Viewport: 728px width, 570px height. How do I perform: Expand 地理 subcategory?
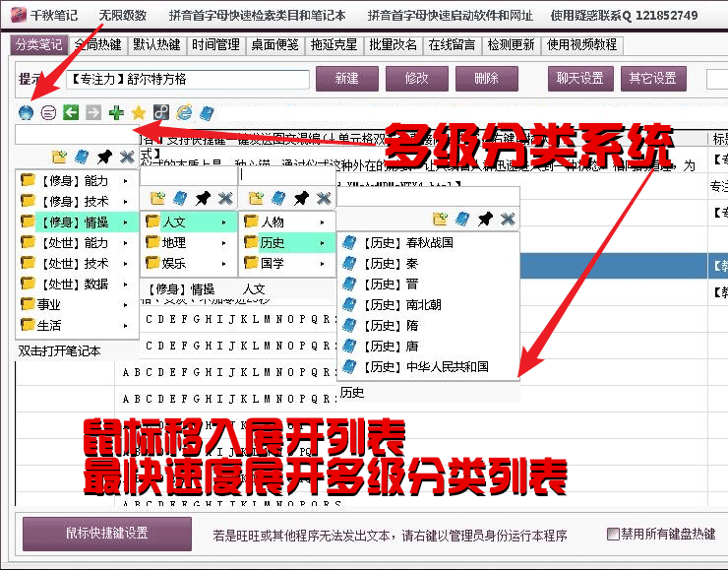189,242
